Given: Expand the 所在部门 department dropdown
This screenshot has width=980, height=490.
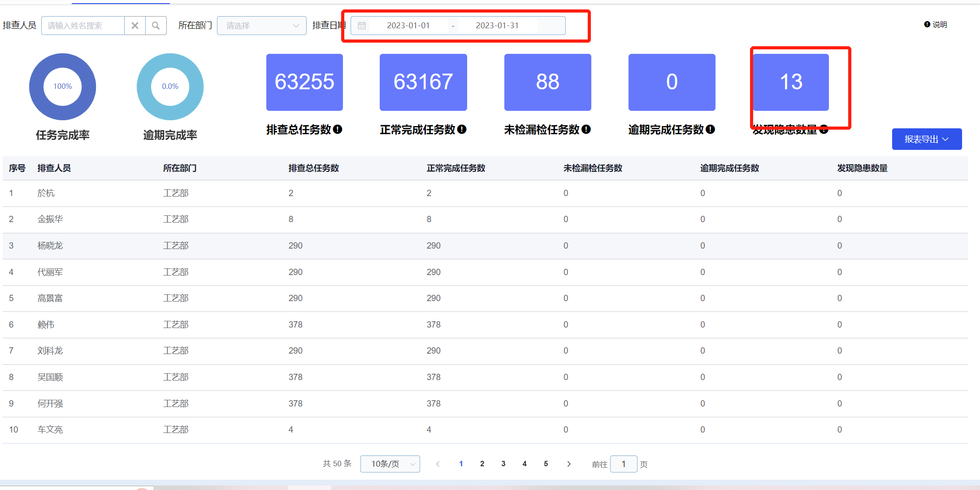Looking at the screenshot, I should pyautogui.click(x=262, y=26).
